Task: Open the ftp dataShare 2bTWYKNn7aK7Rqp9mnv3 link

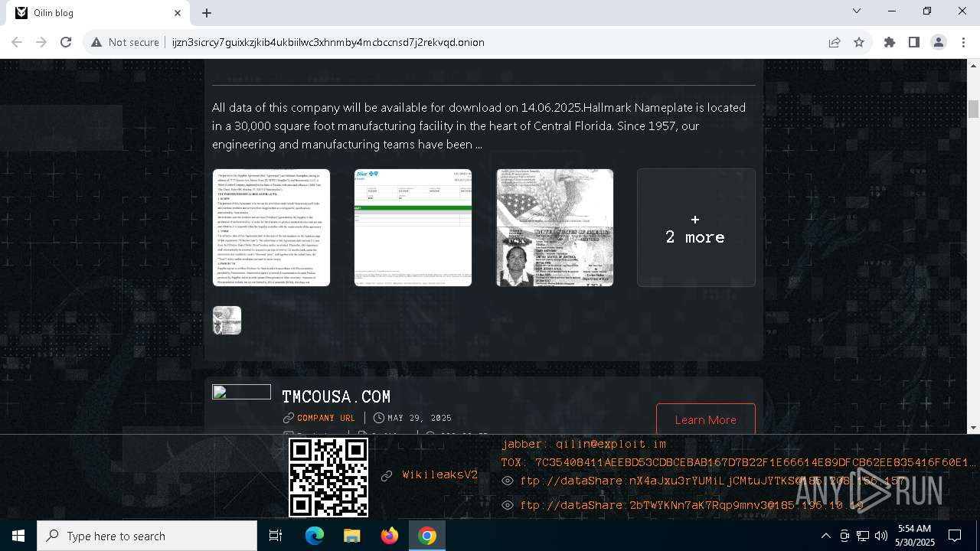Action: point(691,505)
